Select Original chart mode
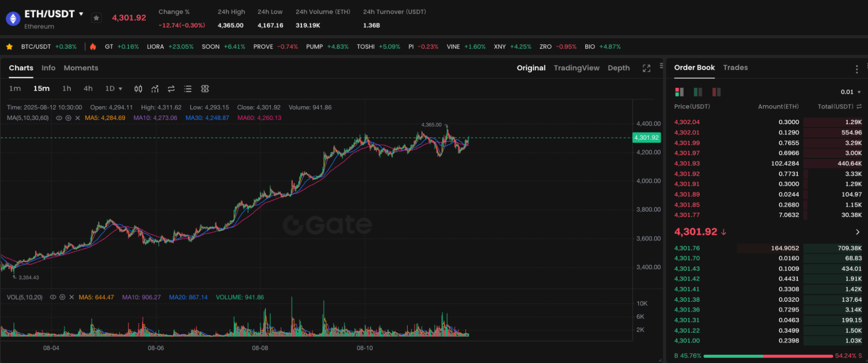868x363 pixels. (x=531, y=68)
